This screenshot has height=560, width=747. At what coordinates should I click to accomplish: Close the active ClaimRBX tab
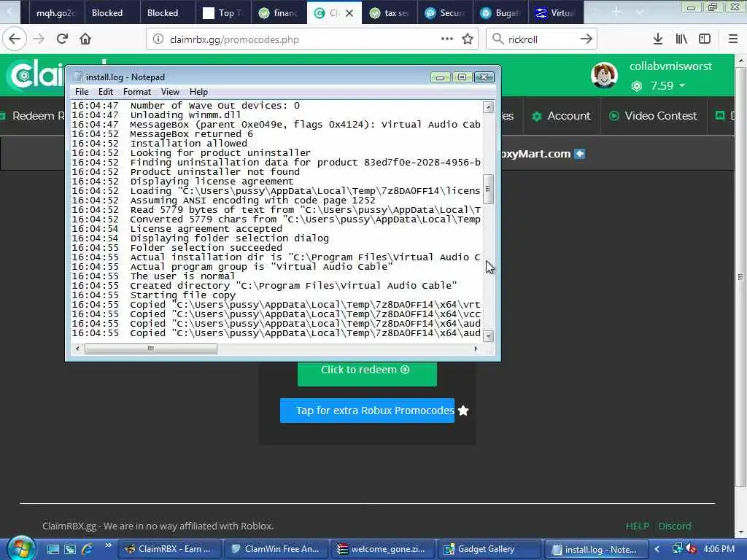tap(349, 13)
